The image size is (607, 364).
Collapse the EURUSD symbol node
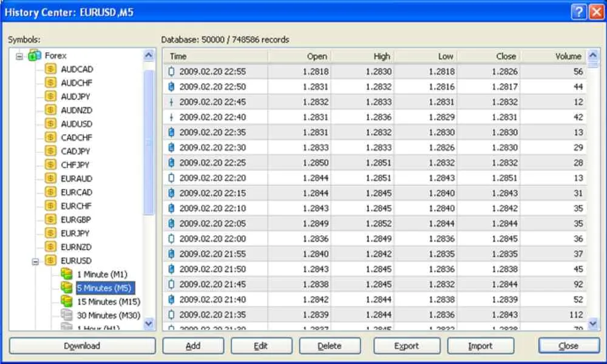[x=35, y=261]
